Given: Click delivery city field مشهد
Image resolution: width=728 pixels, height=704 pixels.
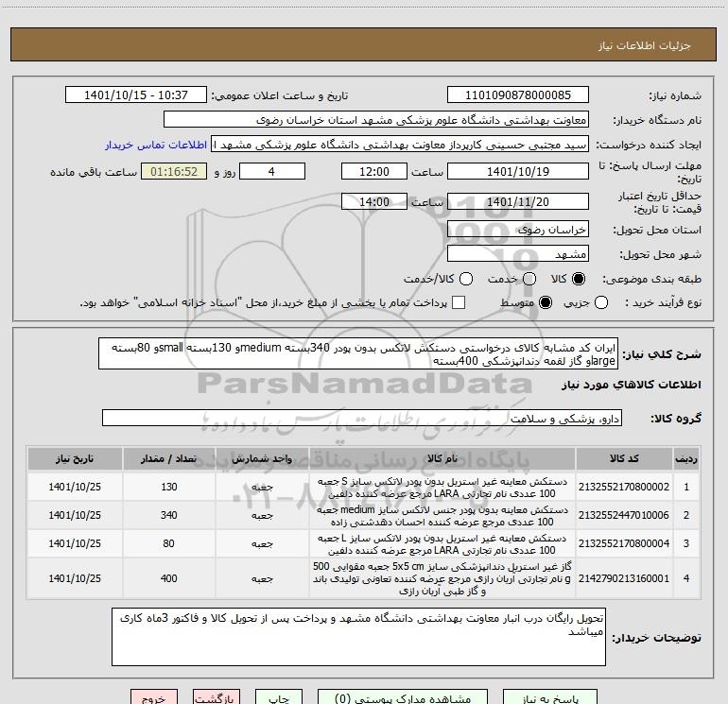Looking at the screenshot, I should point(518,254).
